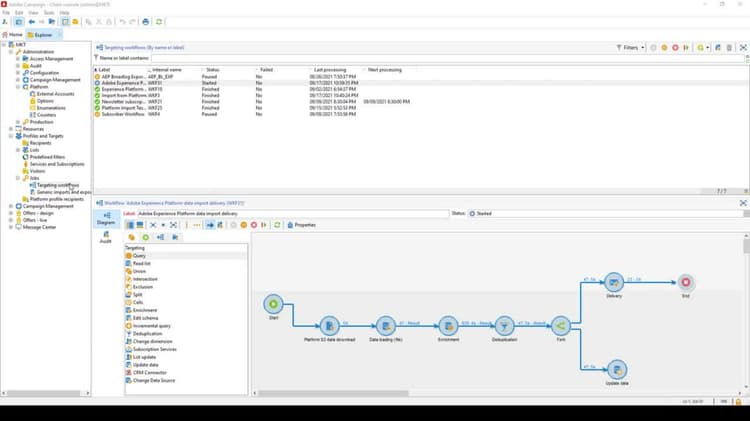The image size is (750, 421).
Task: Open the Diagram tab of workflow
Action: 106,219
